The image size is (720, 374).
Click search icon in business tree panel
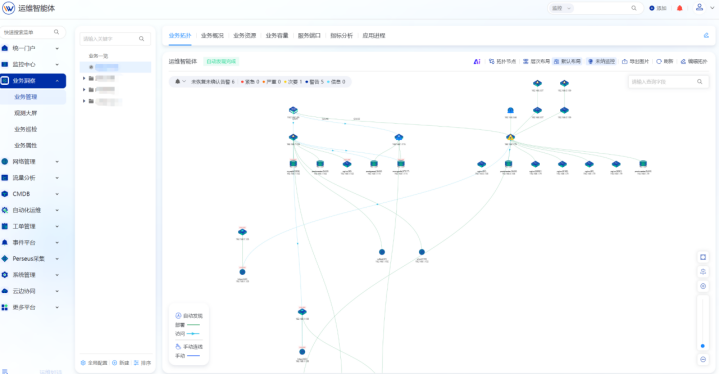(141, 39)
